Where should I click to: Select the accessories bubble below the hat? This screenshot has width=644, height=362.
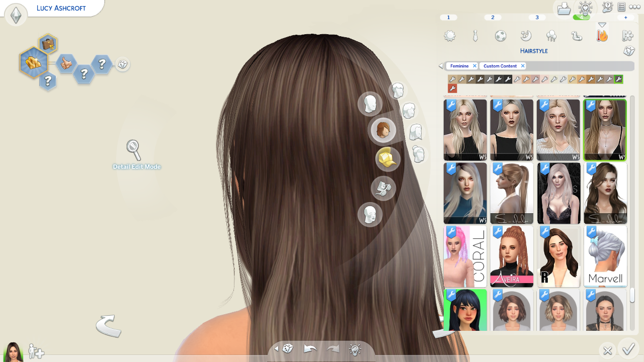pos(383,189)
